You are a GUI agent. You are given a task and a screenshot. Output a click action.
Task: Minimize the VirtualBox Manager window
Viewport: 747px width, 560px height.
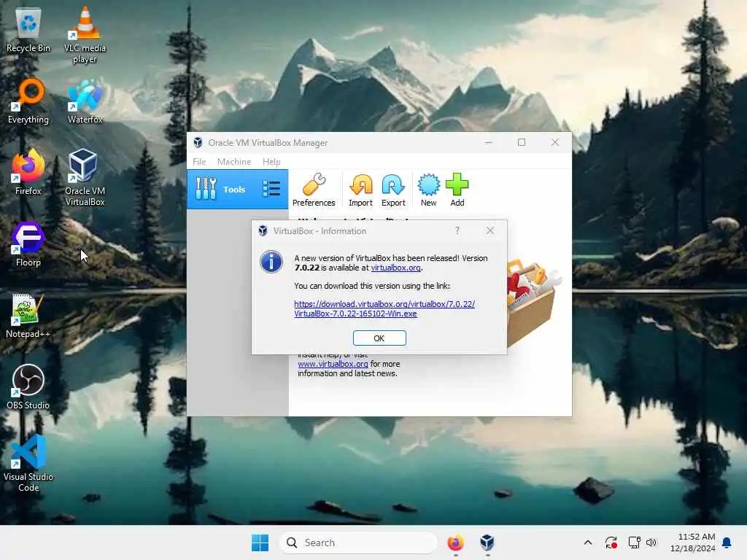[488, 142]
